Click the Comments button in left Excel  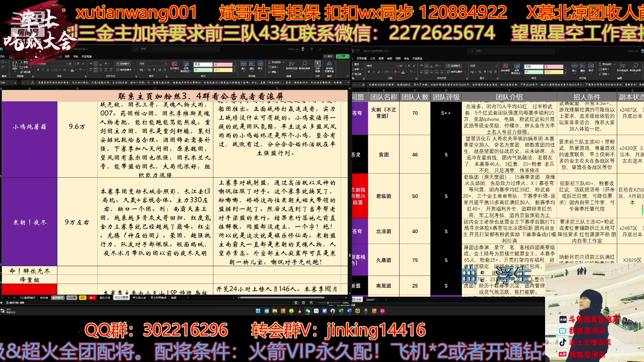point(329,56)
